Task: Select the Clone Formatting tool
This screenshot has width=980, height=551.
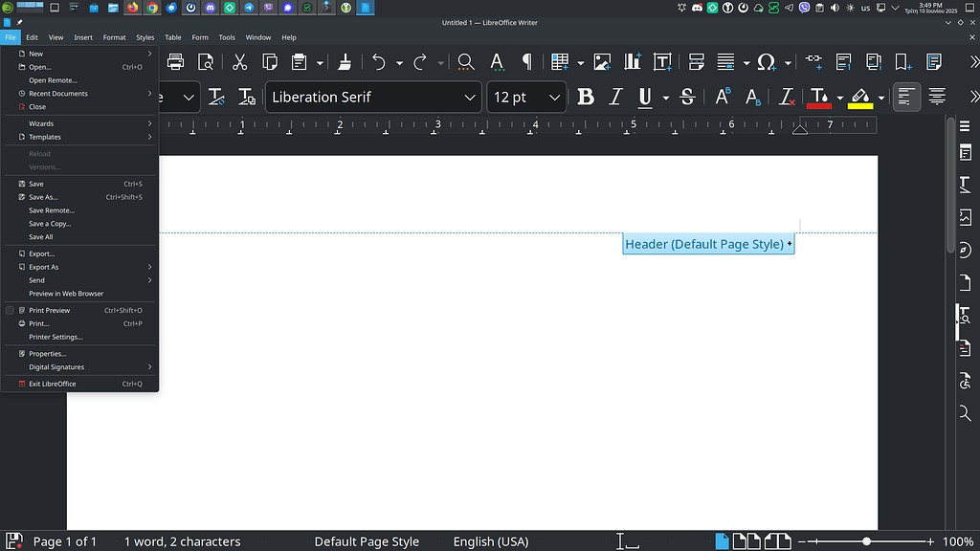Action: (x=344, y=61)
